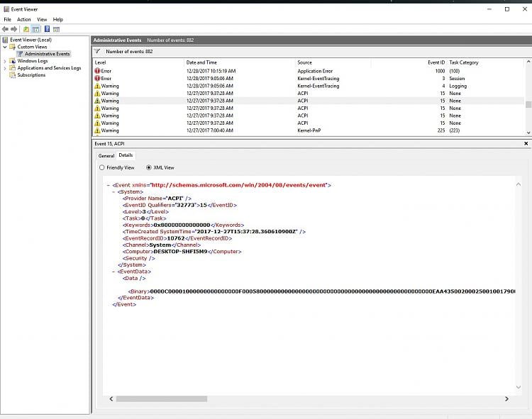Select the XML View radio button

click(148, 168)
